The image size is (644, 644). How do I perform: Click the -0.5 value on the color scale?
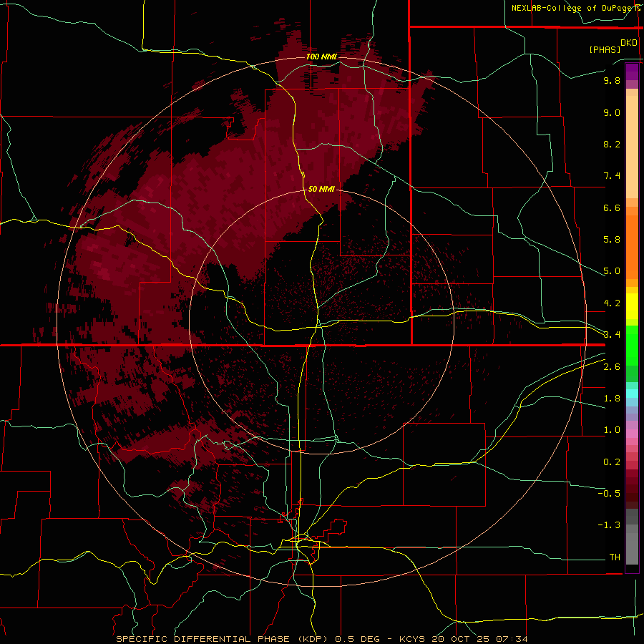(609, 494)
